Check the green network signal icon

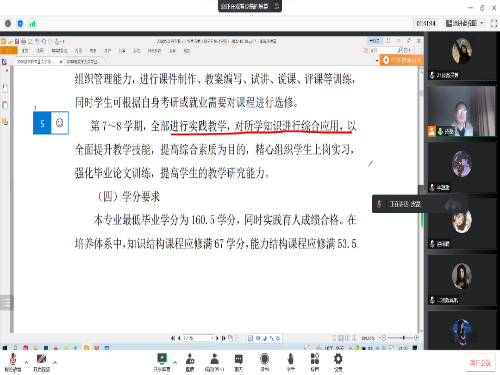pos(32,24)
